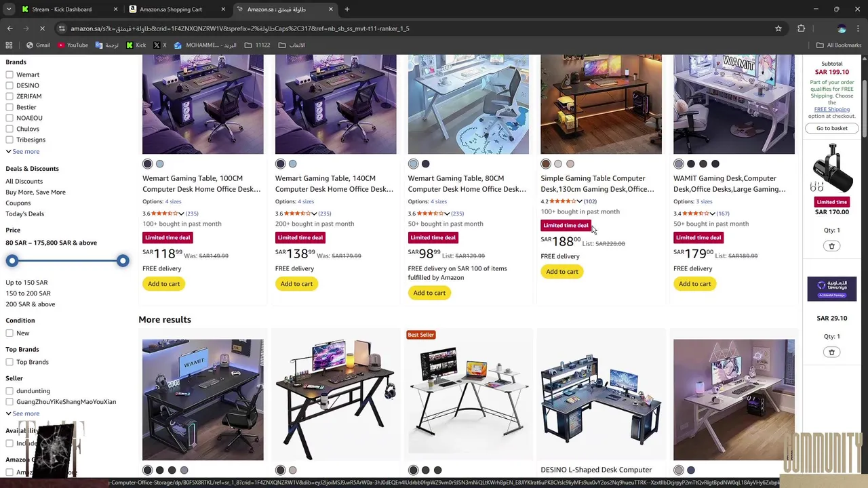This screenshot has height=488, width=868.
Task: Check the Tribesigns brand filter
Action: point(9,140)
